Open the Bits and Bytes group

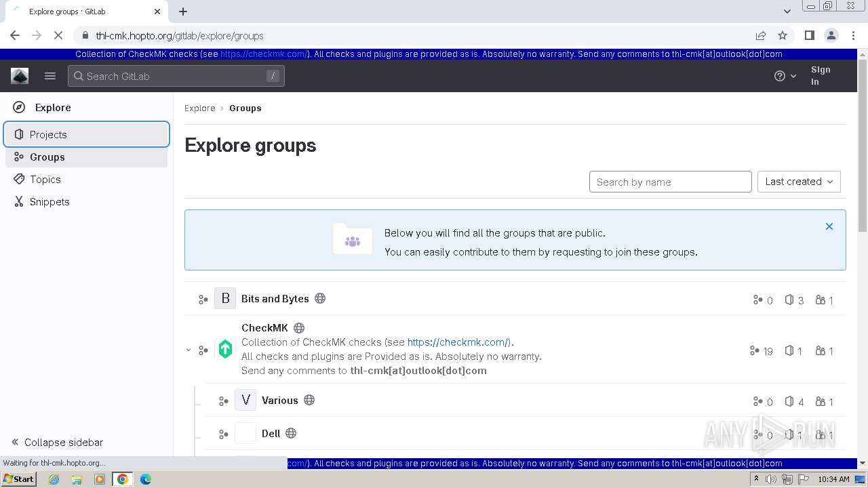click(275, 298)
